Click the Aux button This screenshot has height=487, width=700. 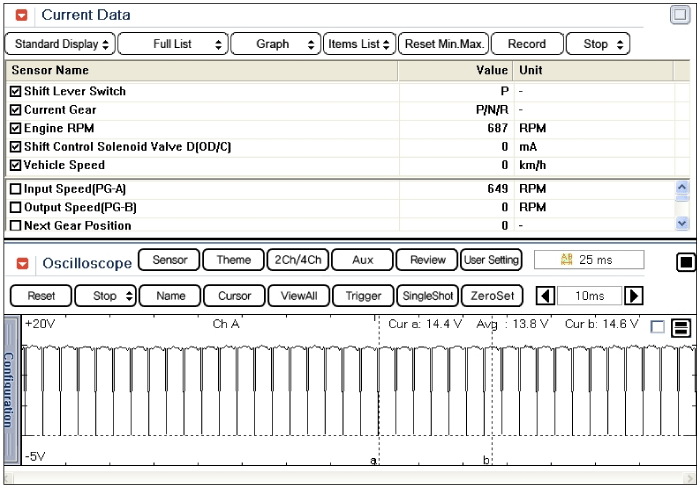362,260
